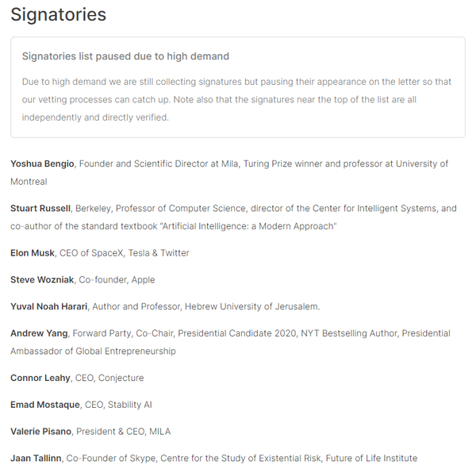
Task: Click 'CEO of SpaceX, Tesla & Twitter' description
Action: (125, 253)
